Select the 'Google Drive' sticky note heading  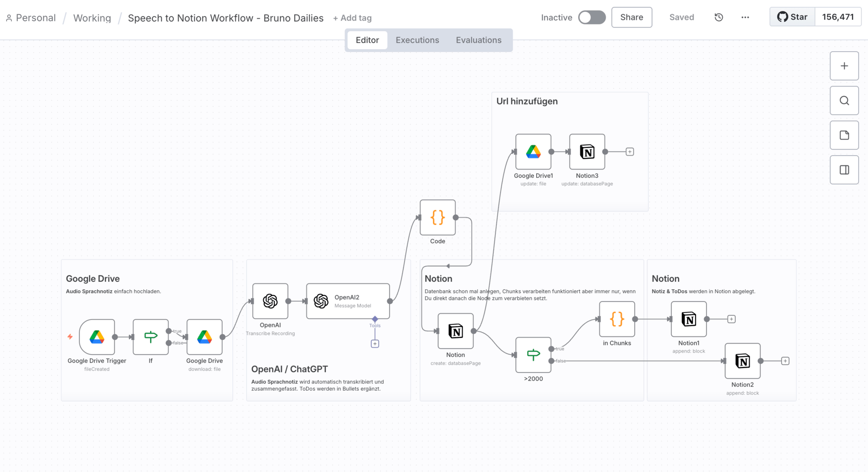point(93,278)
